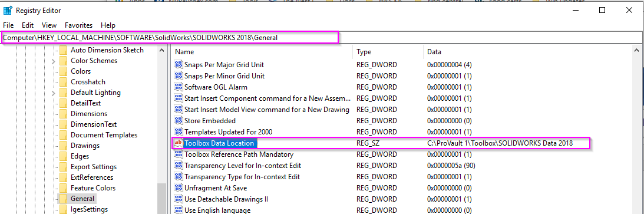The height and width of the screenshot is (214, 644).
Task: Select the DetailText folder icon
Action: pyautogui.click(x=63, y=103)
